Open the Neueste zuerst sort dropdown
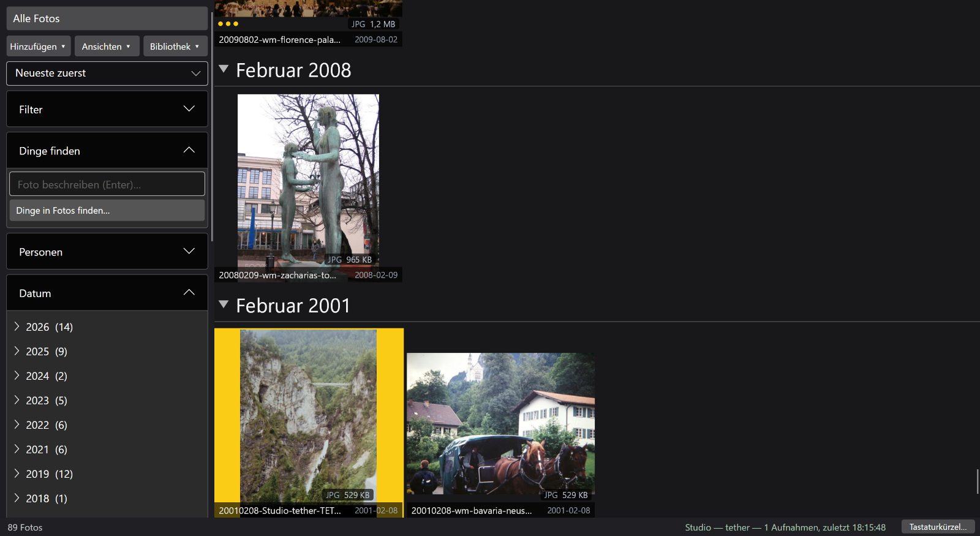 (x=107, y=73)
